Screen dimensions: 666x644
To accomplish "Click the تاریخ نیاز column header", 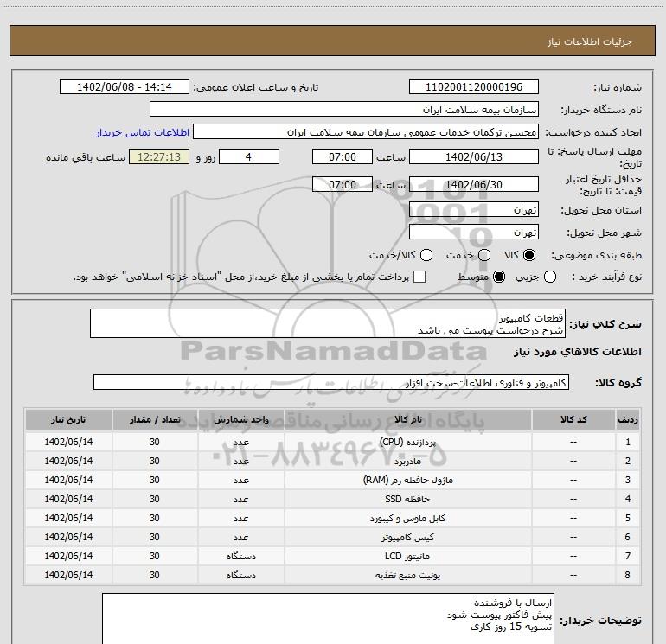I will pyautogui.click(x=68, y=419).
